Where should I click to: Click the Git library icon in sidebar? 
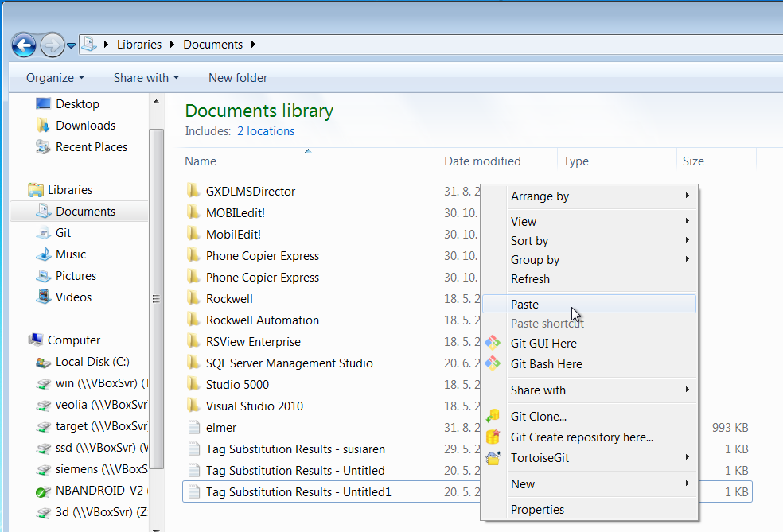[x=44, y=233]
